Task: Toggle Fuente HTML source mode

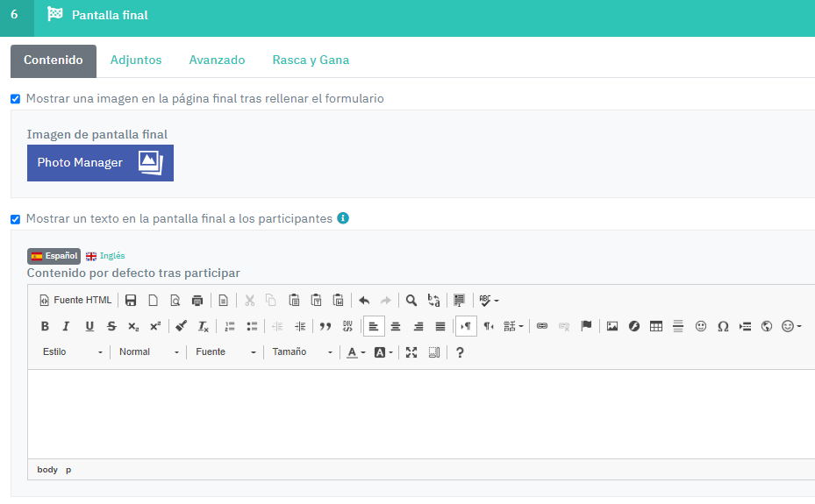Action: pyautogui.click(x=76, y=300)
